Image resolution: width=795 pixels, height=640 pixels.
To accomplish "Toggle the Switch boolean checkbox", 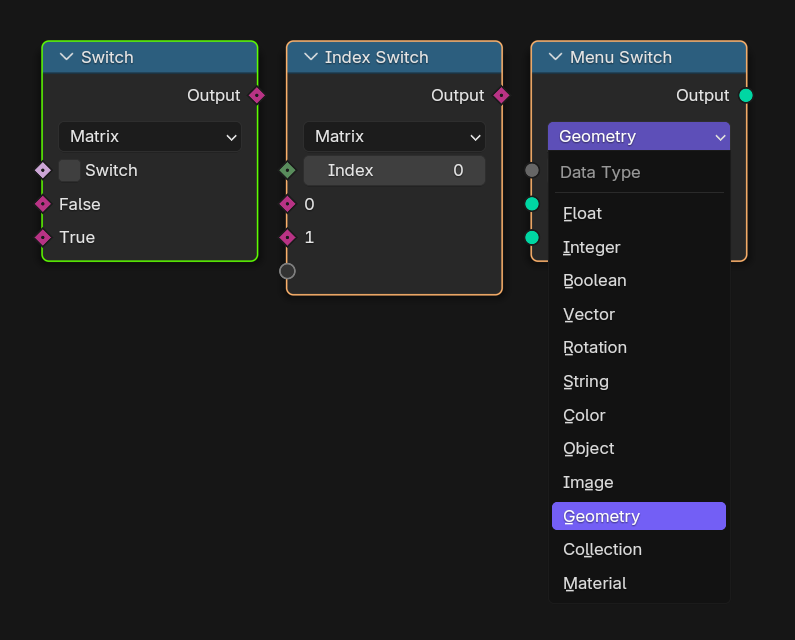I will pyautogui.click(x=69, y=170).
